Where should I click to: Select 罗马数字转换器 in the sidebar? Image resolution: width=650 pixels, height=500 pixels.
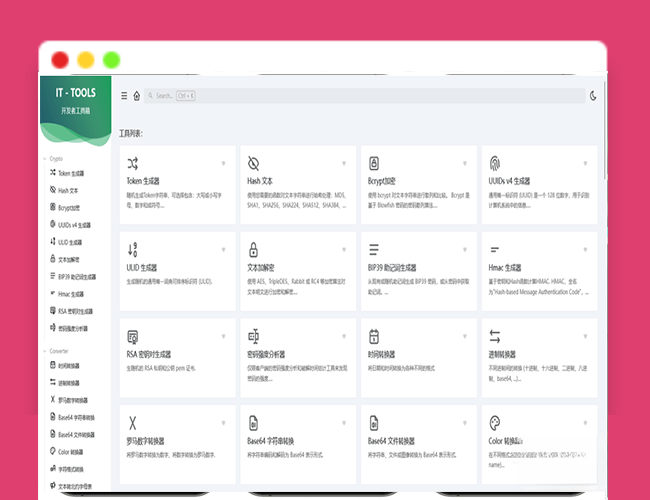click(76, 400)
